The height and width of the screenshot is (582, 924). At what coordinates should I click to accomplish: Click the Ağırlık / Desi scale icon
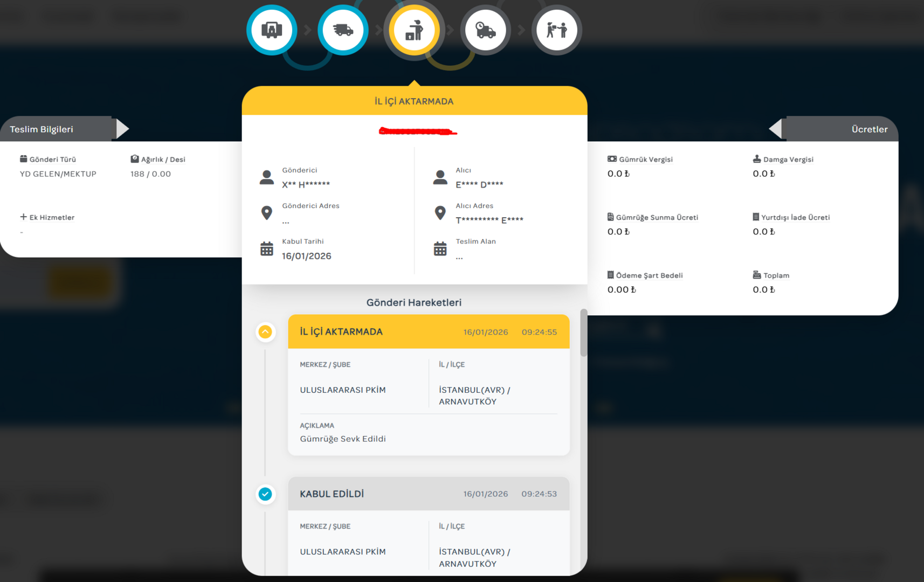point(135,159)
